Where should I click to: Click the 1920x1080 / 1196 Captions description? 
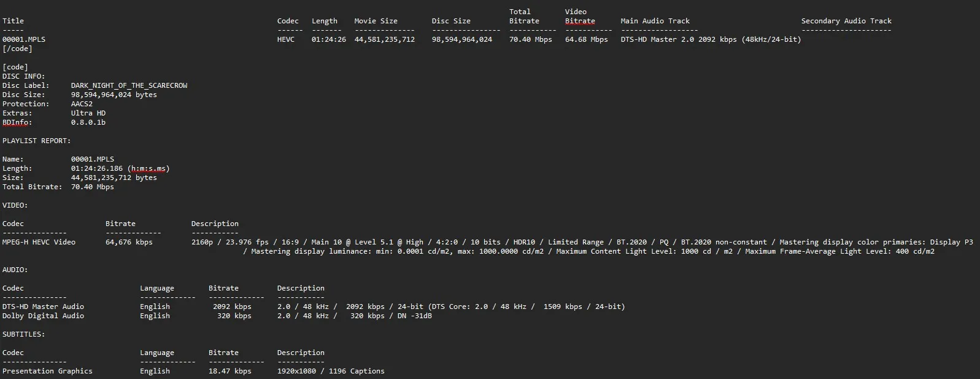(331, 371)
